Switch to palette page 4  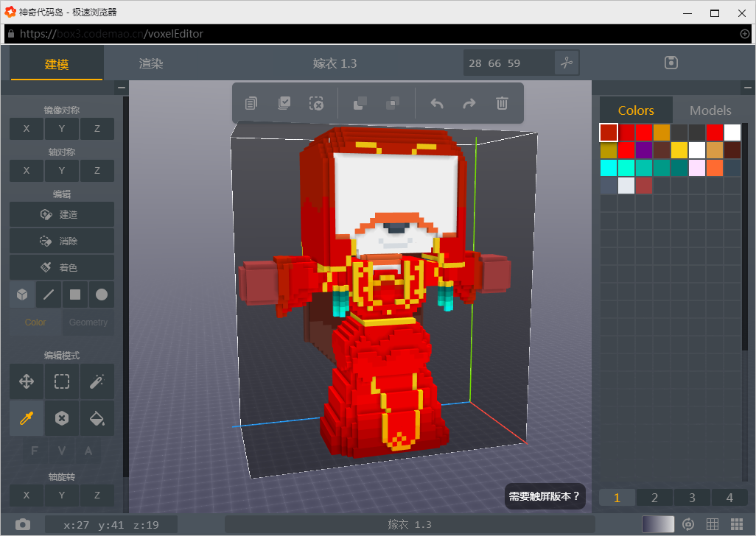729,498
